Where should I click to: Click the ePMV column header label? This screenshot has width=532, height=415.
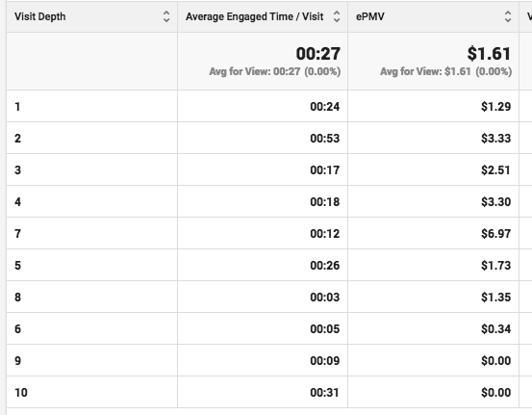click(369, 16)
